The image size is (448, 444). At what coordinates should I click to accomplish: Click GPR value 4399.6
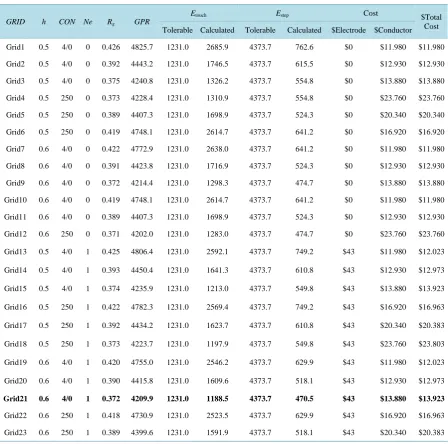click(142, 433)
